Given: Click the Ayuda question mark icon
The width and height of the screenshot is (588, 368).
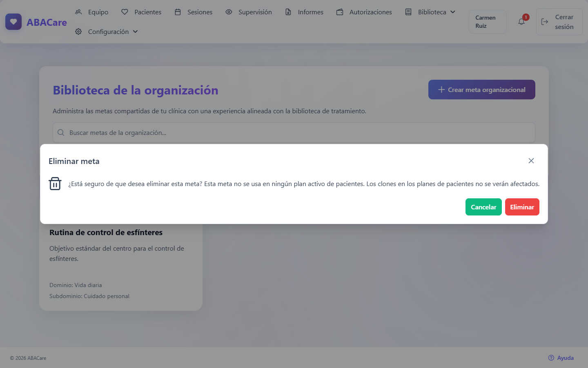Looking at the screenshot, I should 551,358.
